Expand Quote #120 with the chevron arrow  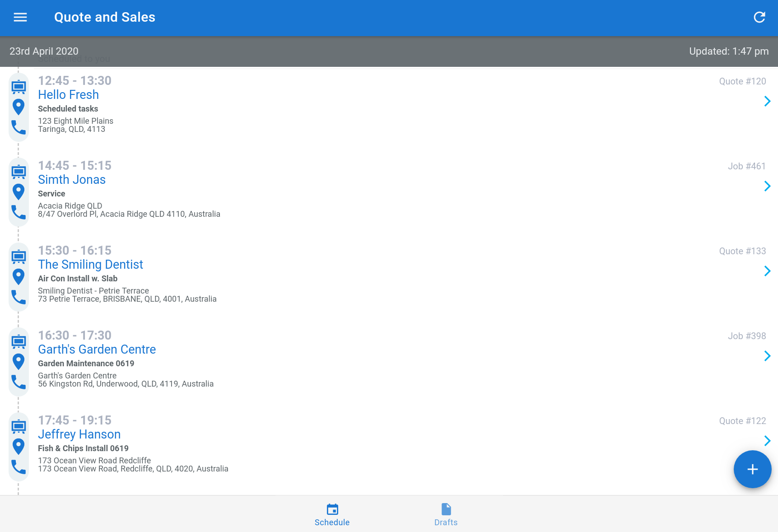[x=767, y=101]
